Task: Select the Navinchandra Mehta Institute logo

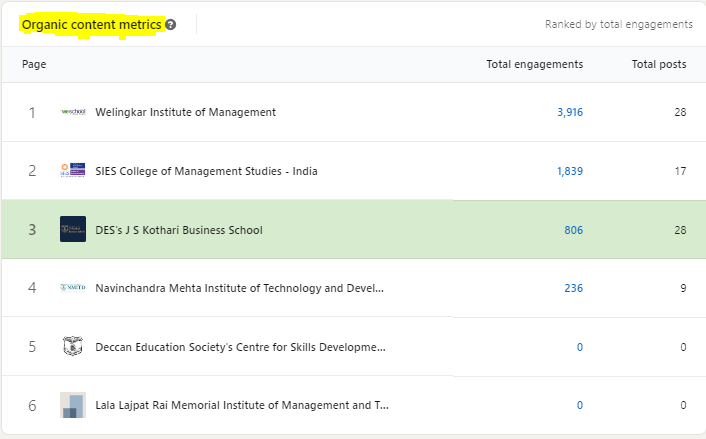Action: point(73,287)
